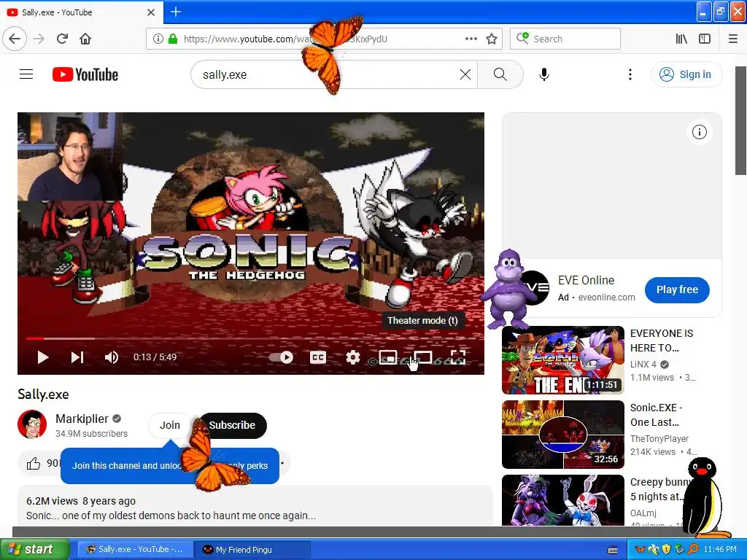Open Creepy bunny video thumbnail
Screen dimensions: 747x560
563,500
